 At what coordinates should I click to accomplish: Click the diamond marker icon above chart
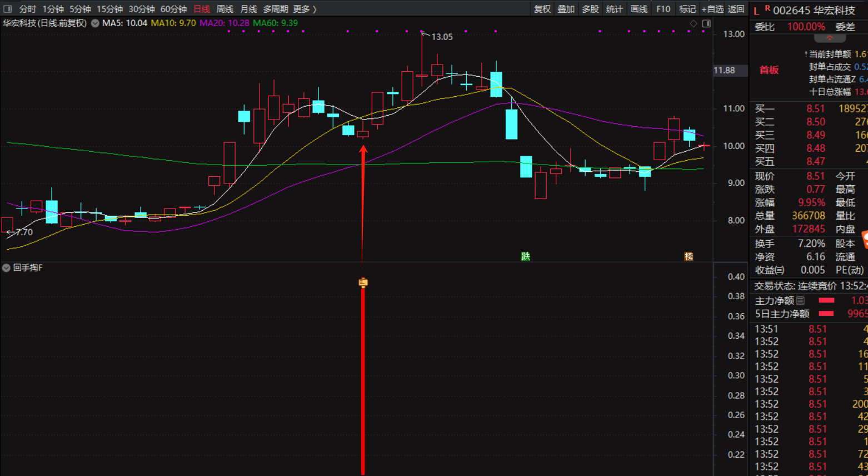click(x=693, y=23)
